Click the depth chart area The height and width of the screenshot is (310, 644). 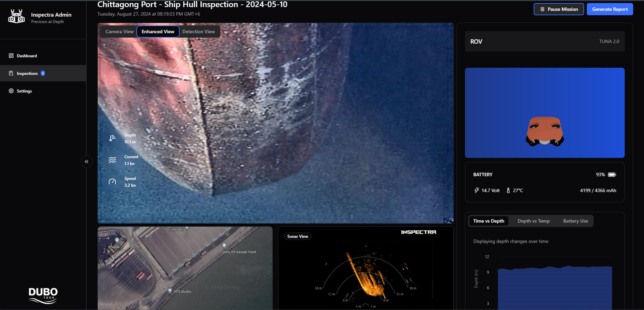555,288
